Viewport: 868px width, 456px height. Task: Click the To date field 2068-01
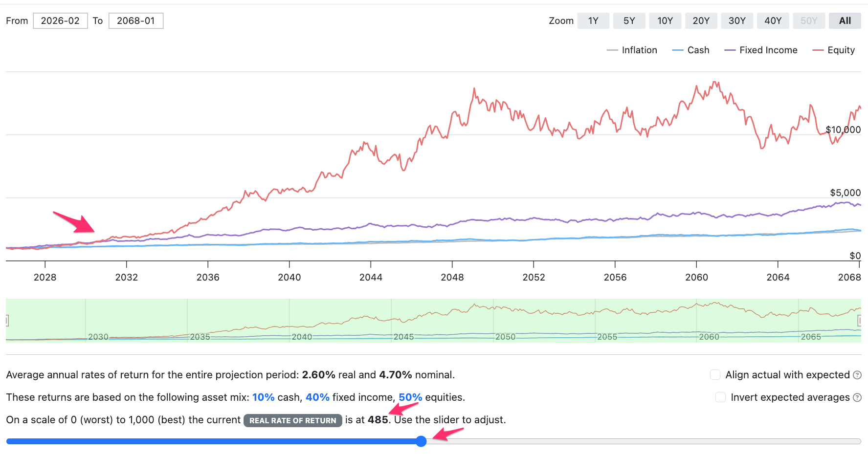(136, 21)
